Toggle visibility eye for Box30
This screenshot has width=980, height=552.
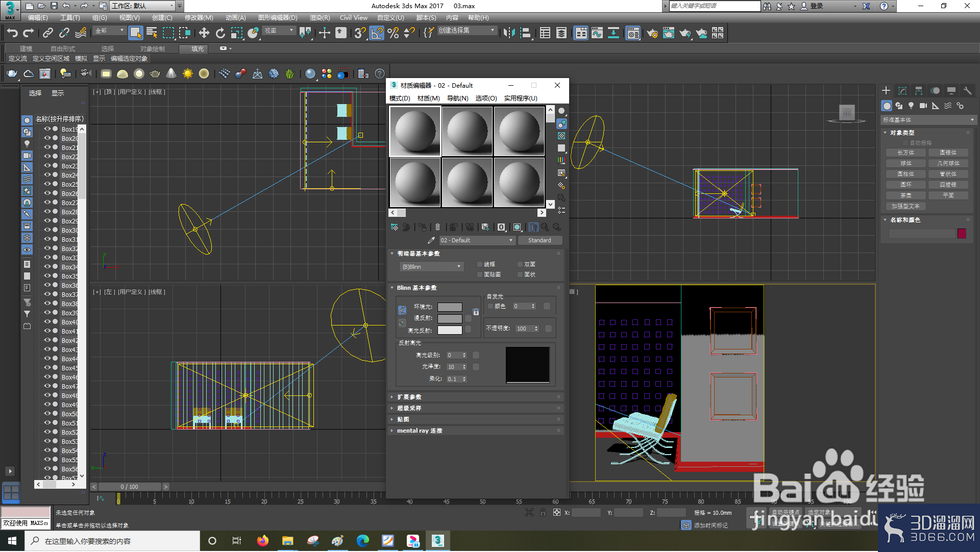coord(47,230)
